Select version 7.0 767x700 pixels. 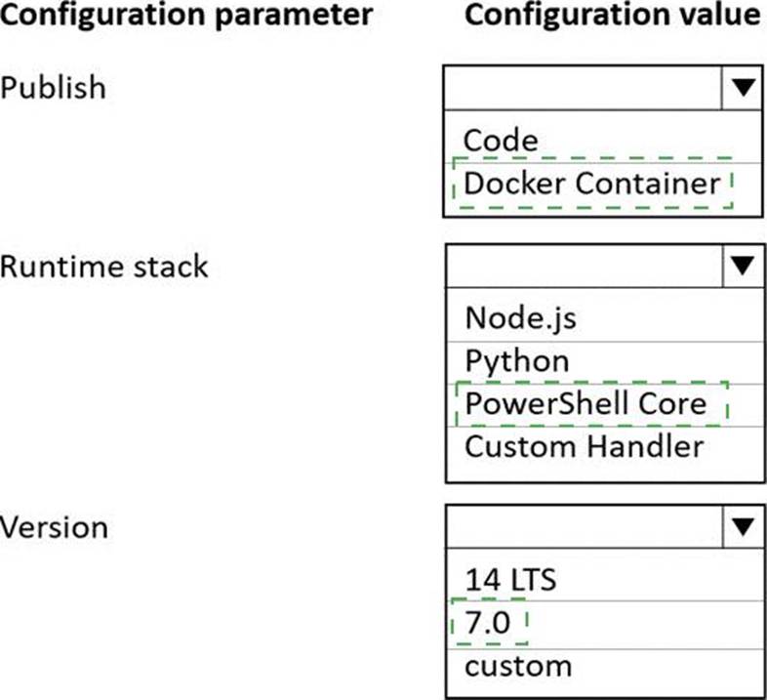pyautogui.click(x=488, y=622)
